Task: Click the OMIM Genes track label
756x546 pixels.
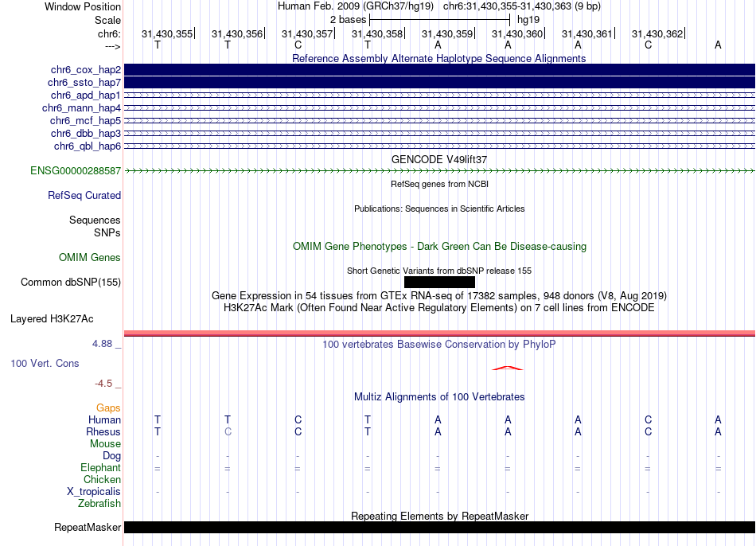Action: tap(90, 258)
